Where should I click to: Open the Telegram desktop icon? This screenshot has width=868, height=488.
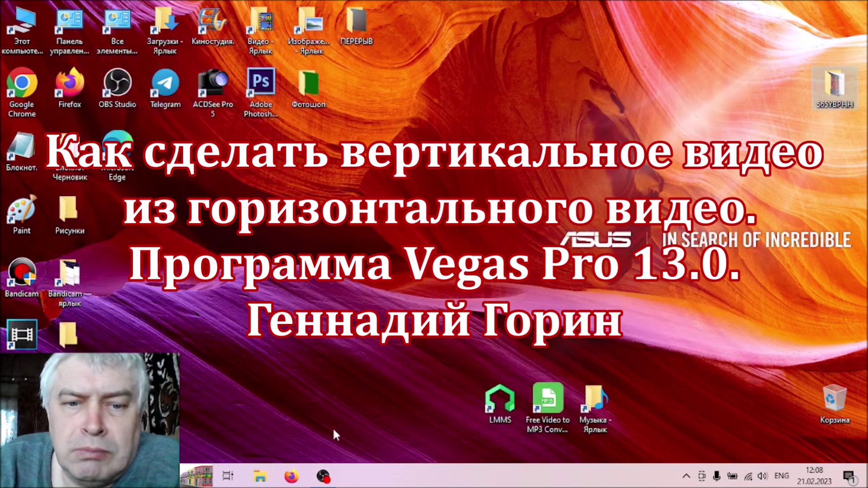[x=165, y=84]
